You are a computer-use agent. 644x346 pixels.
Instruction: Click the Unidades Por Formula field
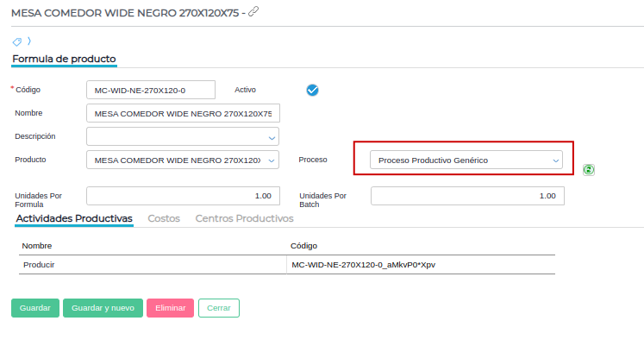click(x=183, y=196)
